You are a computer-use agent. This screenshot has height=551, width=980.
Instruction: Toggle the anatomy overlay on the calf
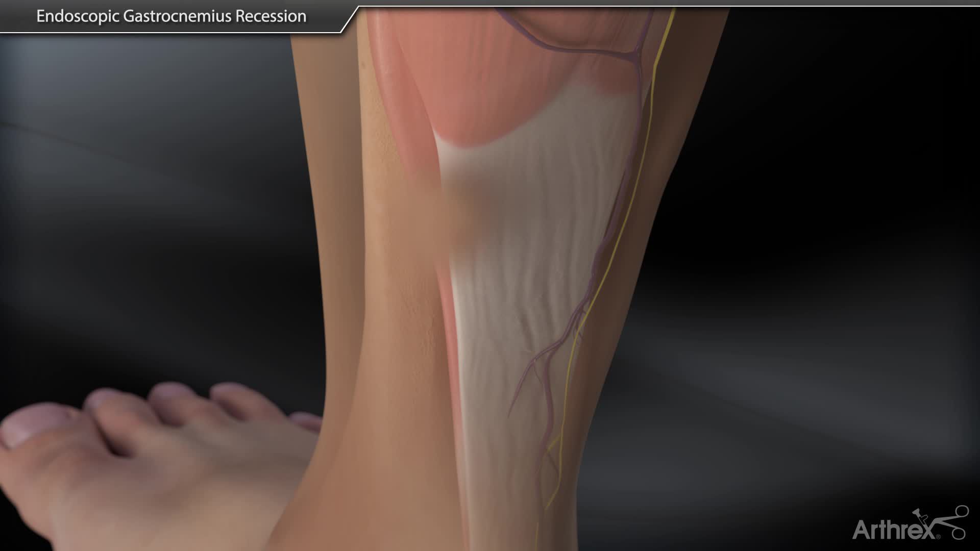(510, 204)
